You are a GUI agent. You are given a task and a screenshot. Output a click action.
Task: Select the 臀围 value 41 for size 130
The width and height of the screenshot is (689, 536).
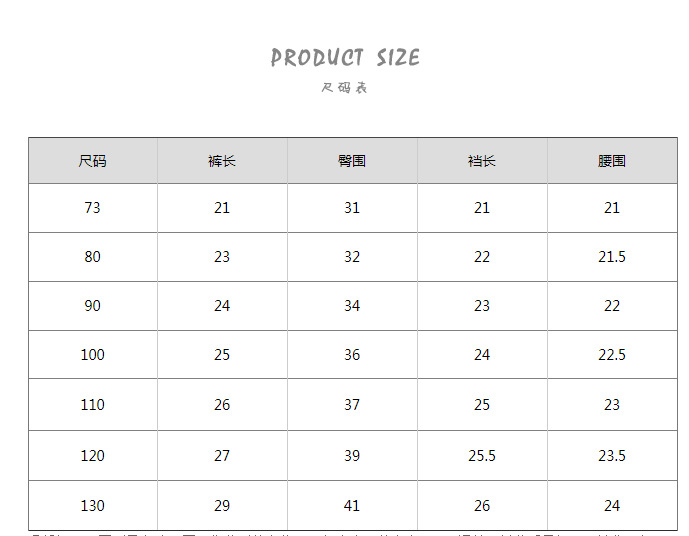pos(352,506)
